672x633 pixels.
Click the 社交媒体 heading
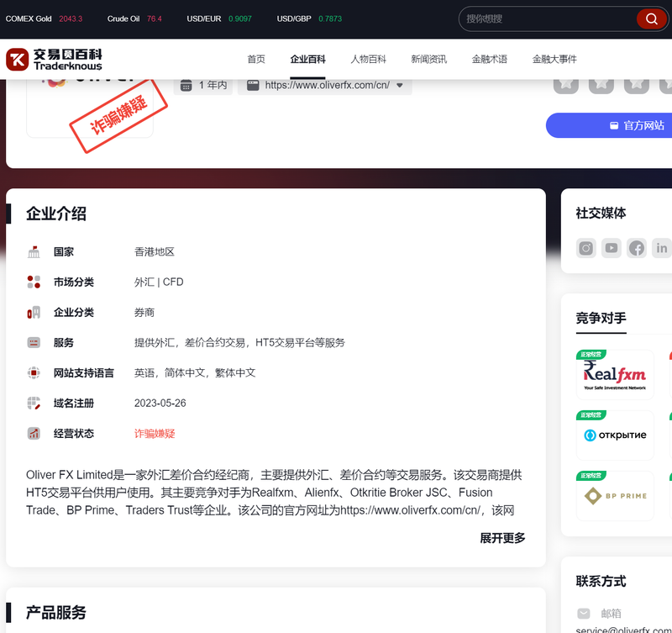601,214
